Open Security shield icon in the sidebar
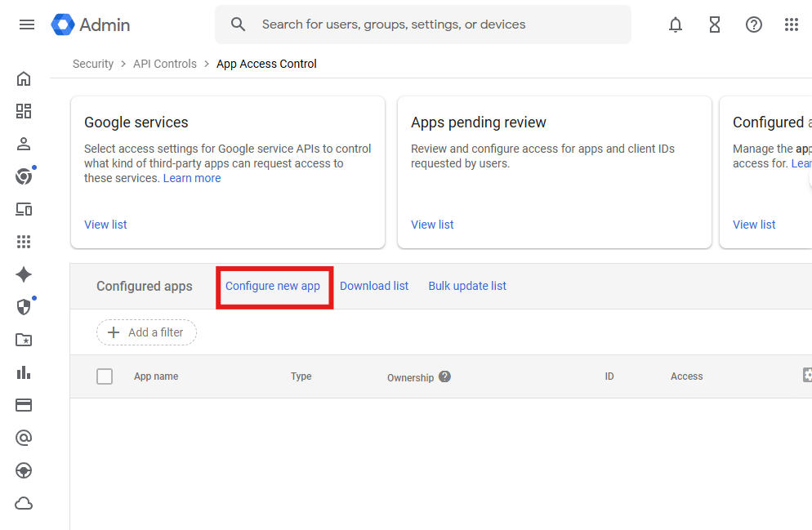812x530 pixels. (24, 307)
